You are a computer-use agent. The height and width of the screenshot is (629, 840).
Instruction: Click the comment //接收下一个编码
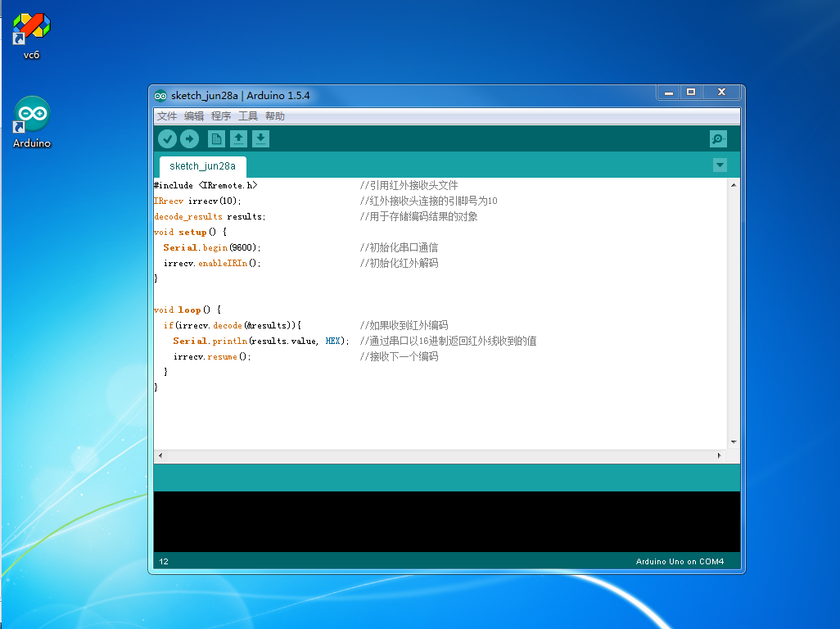(x=399, y=356)
